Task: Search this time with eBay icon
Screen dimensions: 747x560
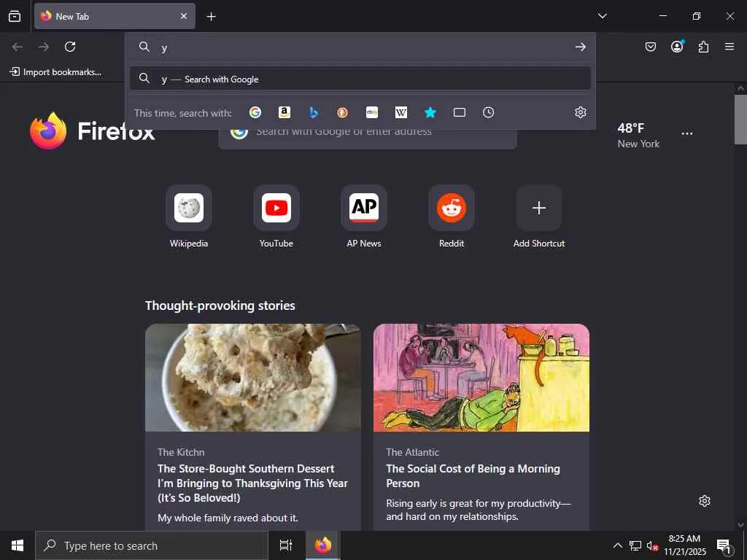Action: click(372, 112)
